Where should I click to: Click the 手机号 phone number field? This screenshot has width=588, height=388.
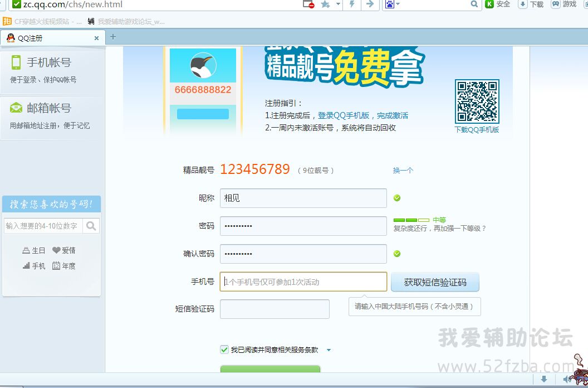(x=303, y=282)
